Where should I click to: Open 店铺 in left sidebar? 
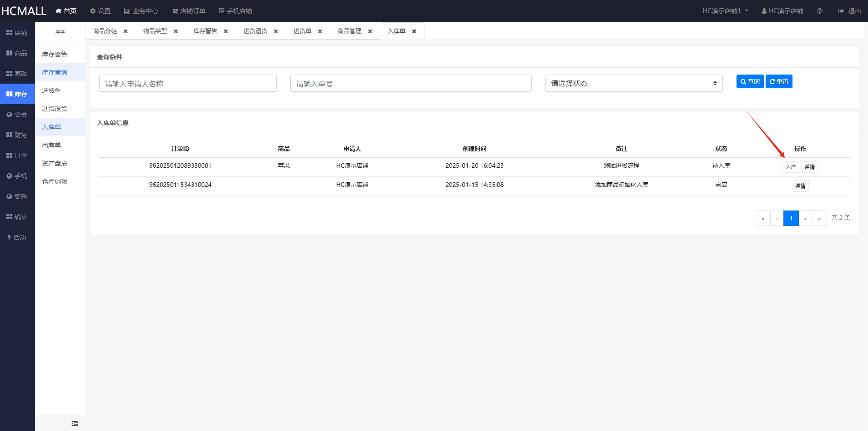pyautogui.click(x=17, y=33)
